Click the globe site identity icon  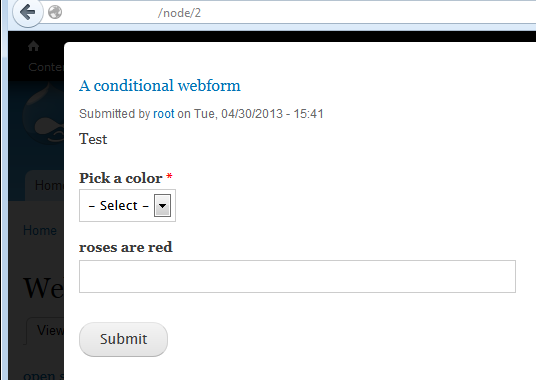click(x=55, y=13)
